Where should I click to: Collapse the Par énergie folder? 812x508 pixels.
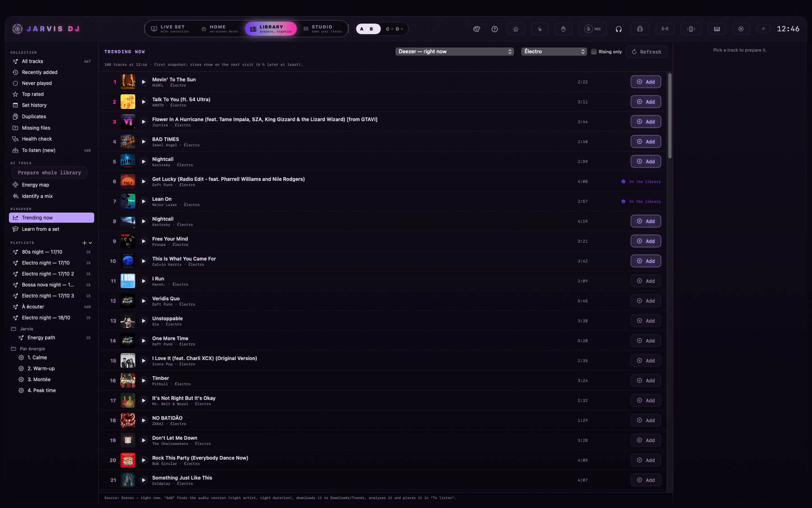tap(32, 349)
